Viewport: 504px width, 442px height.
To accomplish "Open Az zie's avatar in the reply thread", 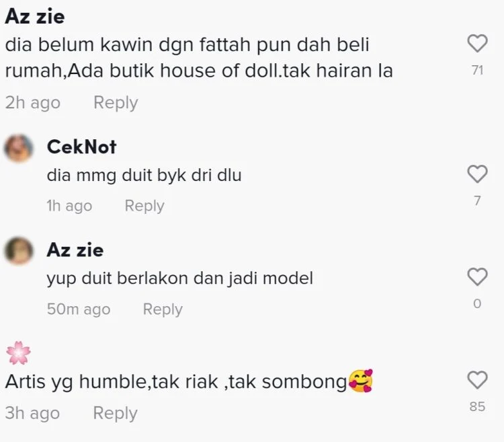I will pos(19,251).
